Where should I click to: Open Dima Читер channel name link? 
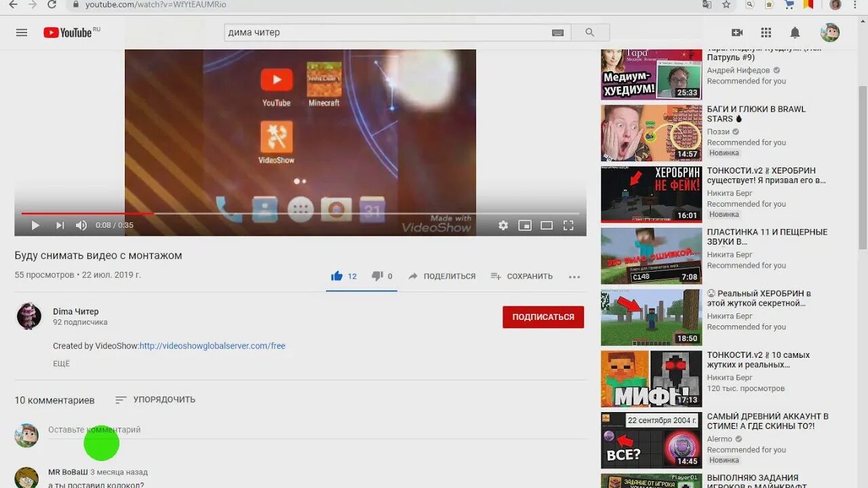pyautogui.click(x=76, y=312)
